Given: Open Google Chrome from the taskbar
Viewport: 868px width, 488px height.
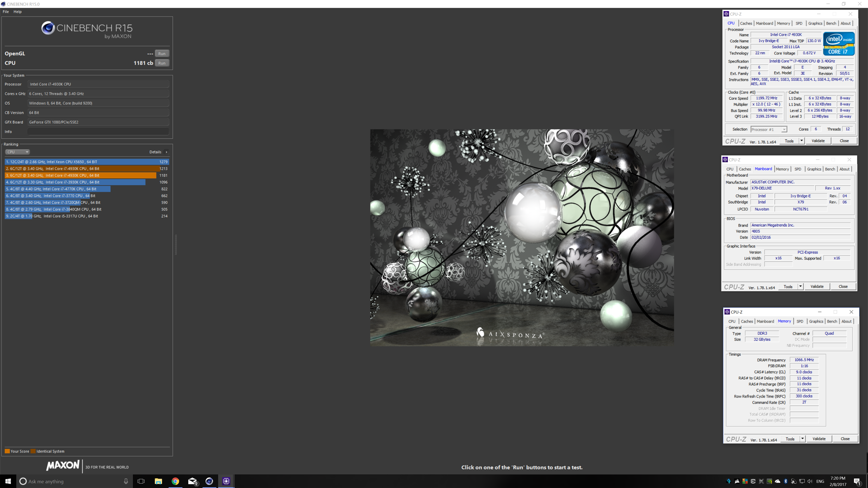Looking at the screenshot, I should (x=175, y=481).
